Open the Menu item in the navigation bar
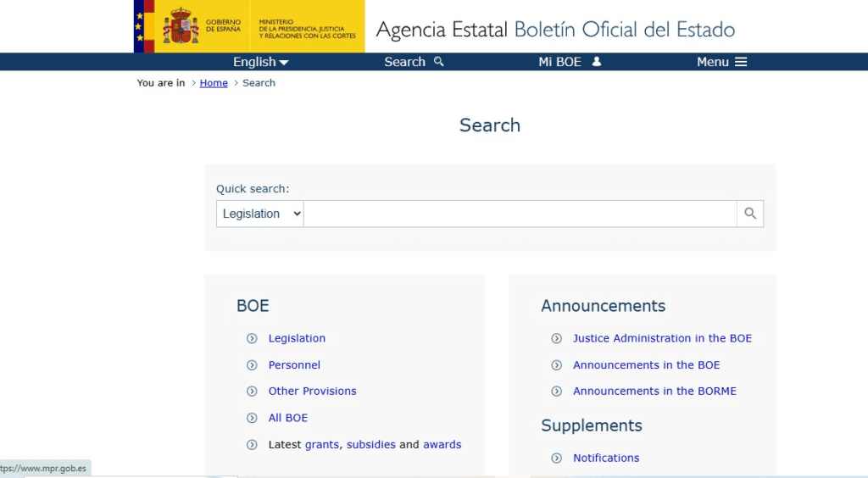 [x=722, y=62]
